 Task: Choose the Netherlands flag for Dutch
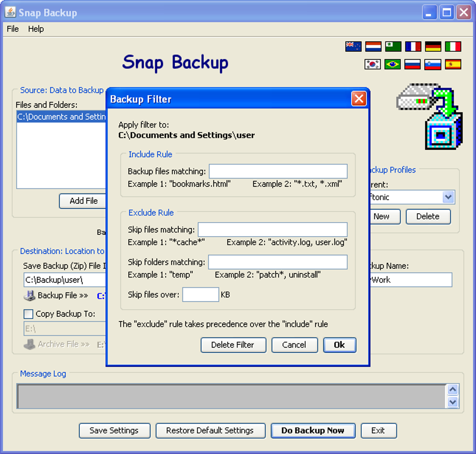[373, 47]
